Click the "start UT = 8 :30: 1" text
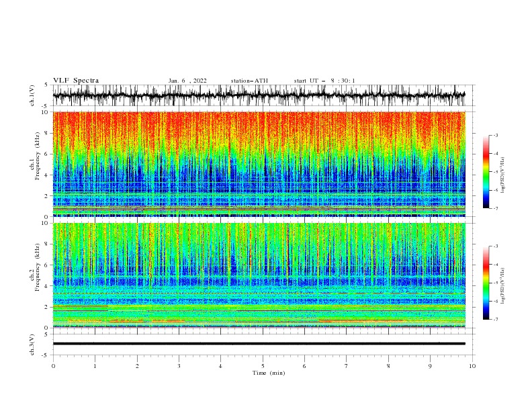 (324, 81)
